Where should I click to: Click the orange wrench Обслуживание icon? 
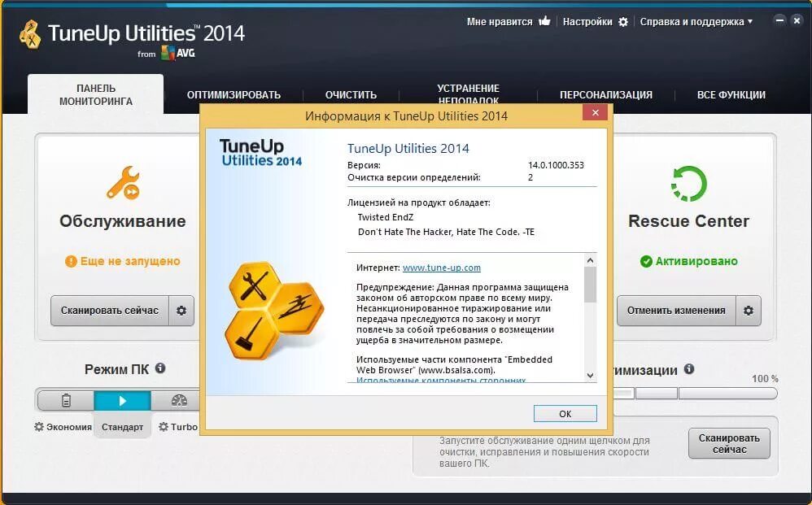[x=123, y=183]
